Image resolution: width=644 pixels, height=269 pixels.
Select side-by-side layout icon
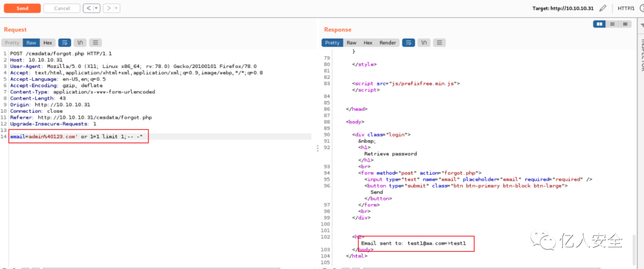600,24
